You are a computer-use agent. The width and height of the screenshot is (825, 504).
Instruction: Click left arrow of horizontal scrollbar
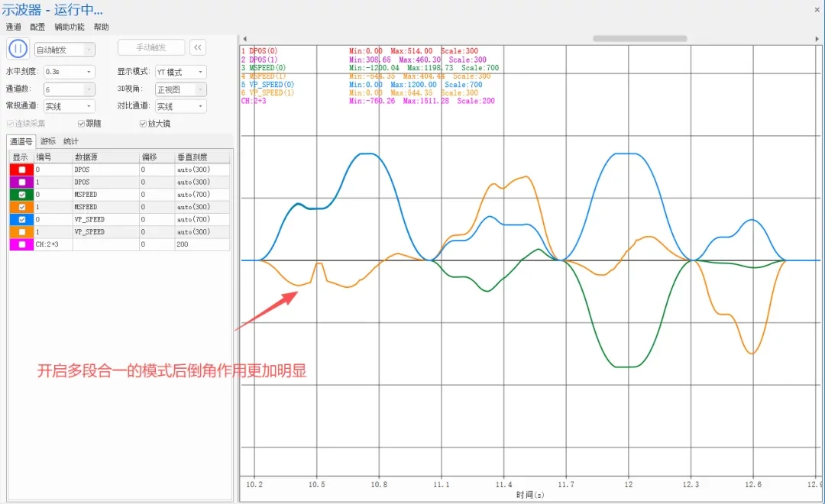pyautogui.click(x=244, y=38)
